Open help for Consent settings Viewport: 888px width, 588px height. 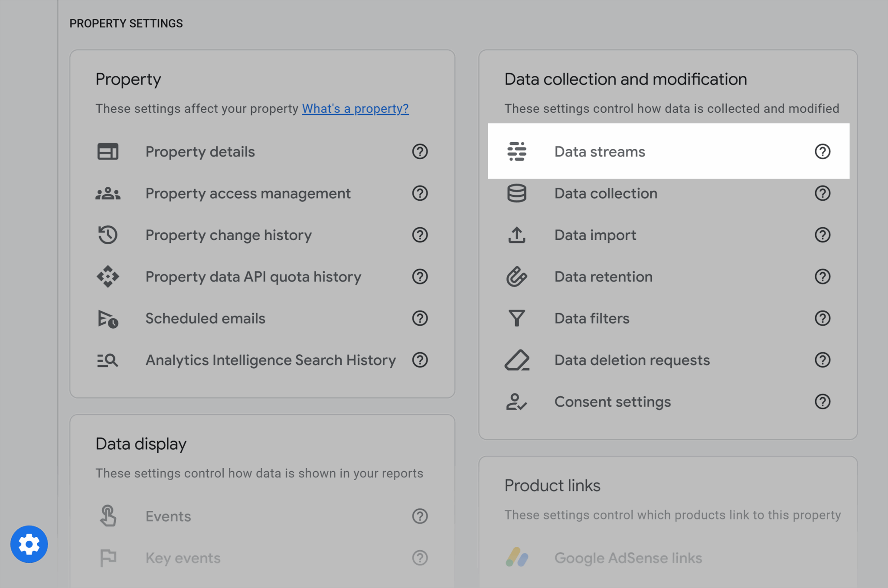pos(823,402)
